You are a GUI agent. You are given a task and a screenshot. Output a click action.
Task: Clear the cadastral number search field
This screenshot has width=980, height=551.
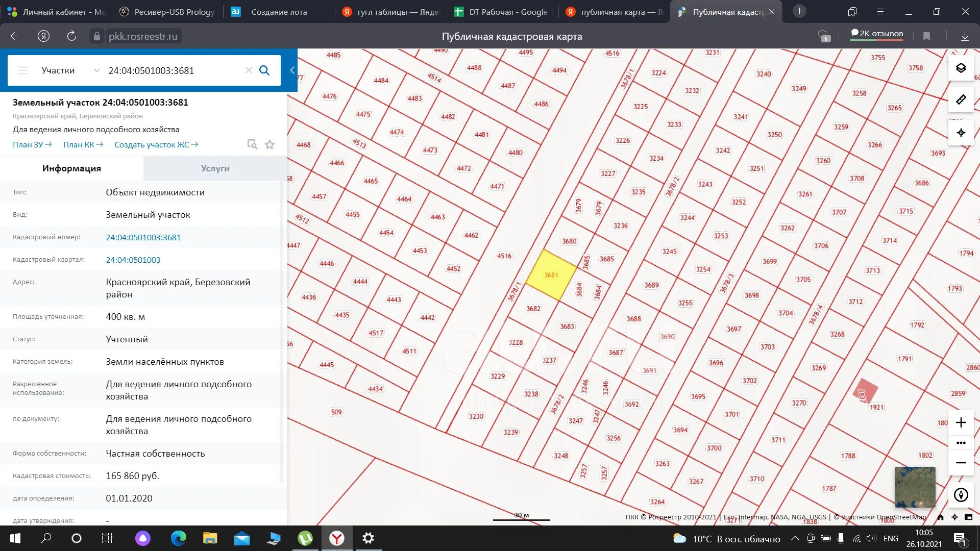tap(249, 70)
